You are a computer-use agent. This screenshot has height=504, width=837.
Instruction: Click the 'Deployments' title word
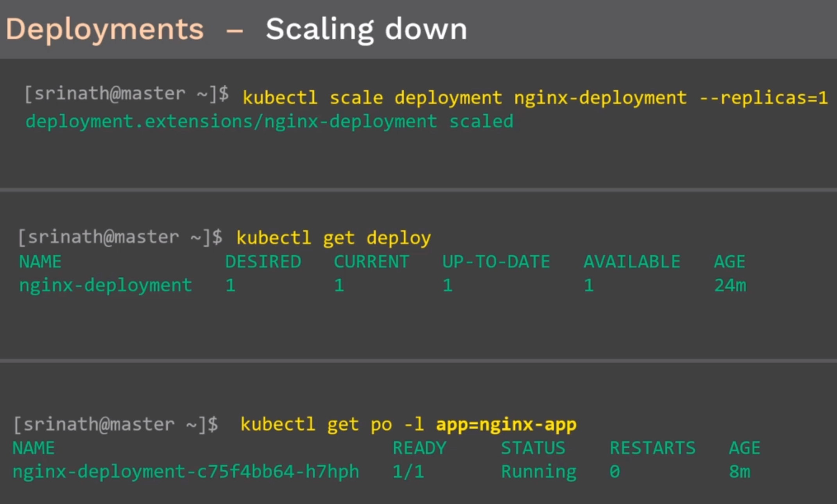click(105, 30)
